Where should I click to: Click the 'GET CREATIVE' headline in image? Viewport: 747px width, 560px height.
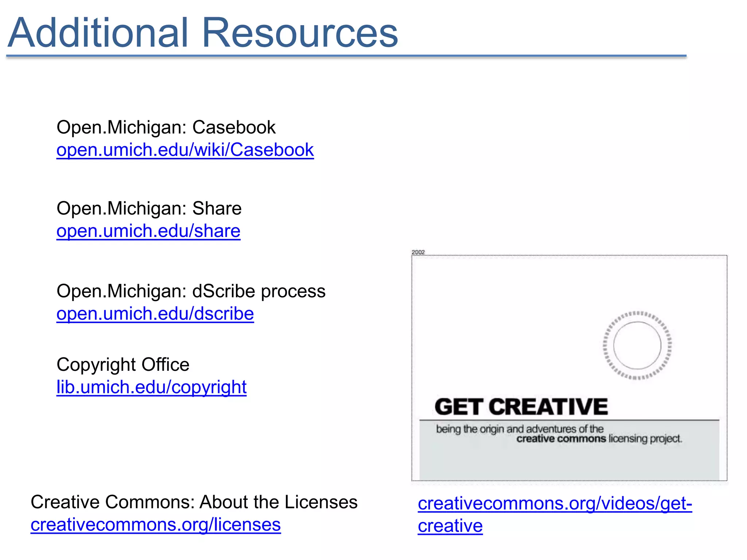pyautogui.click(x=521, y=407)
